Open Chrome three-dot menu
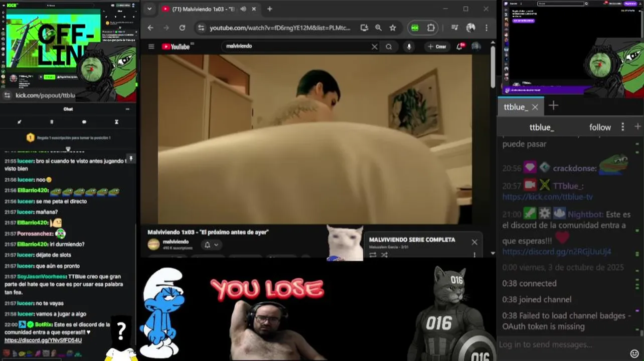Viewport: 644px width, 361px height. [x=486, y=28]
